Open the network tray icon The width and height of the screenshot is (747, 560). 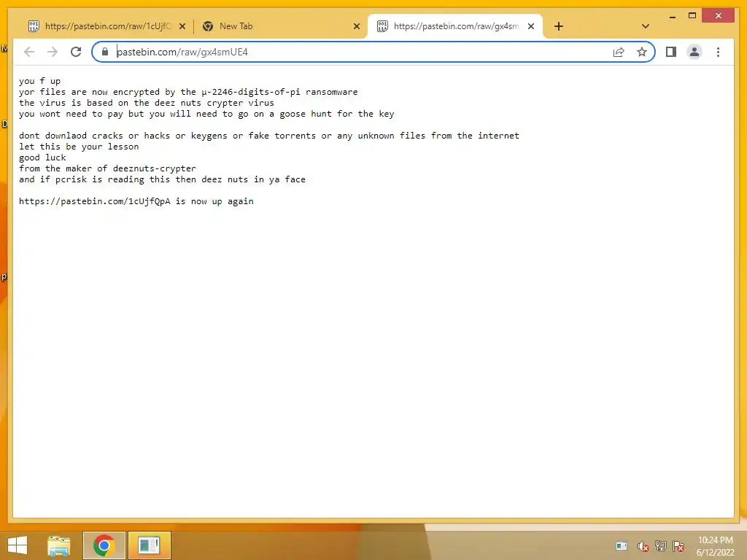pos(661,546)
